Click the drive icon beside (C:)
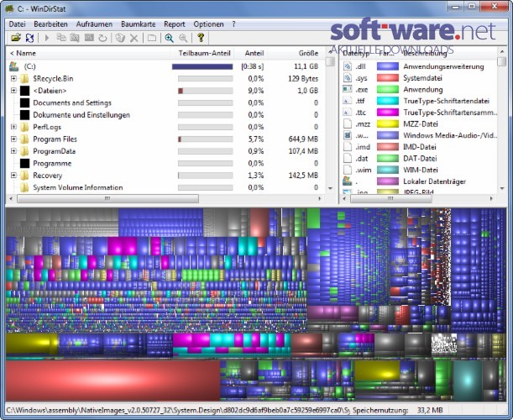The image size is (513, 420). coord(13,66)
